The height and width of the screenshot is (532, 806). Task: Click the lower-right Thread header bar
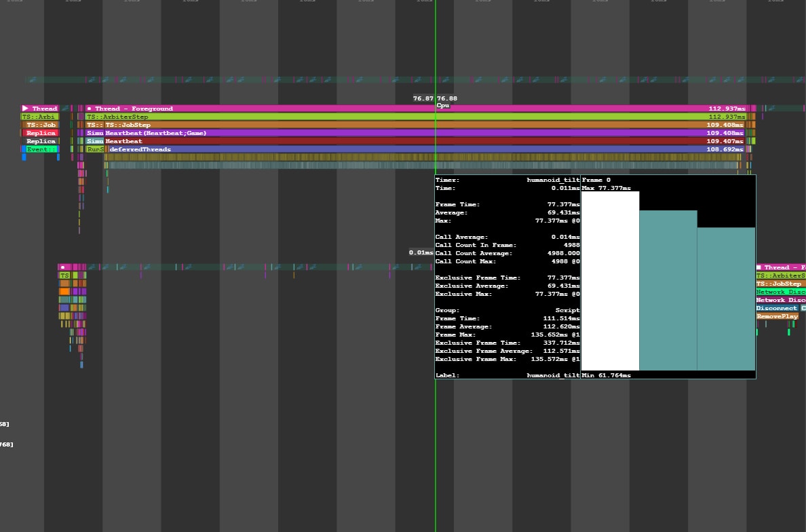(x=780, y=267)
